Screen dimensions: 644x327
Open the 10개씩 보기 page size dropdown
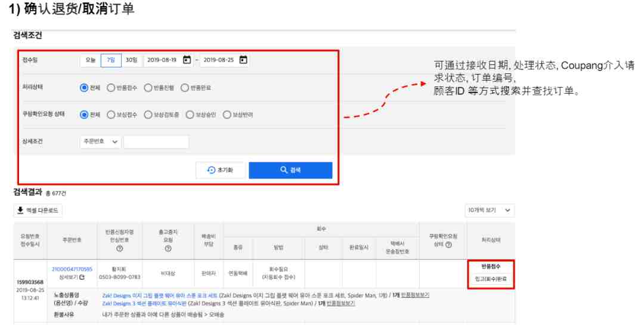[490, 210]
